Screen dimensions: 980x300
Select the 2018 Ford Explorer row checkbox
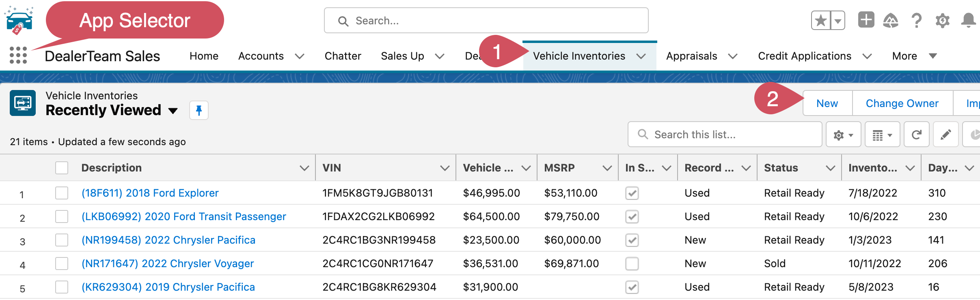coord(62,193)
